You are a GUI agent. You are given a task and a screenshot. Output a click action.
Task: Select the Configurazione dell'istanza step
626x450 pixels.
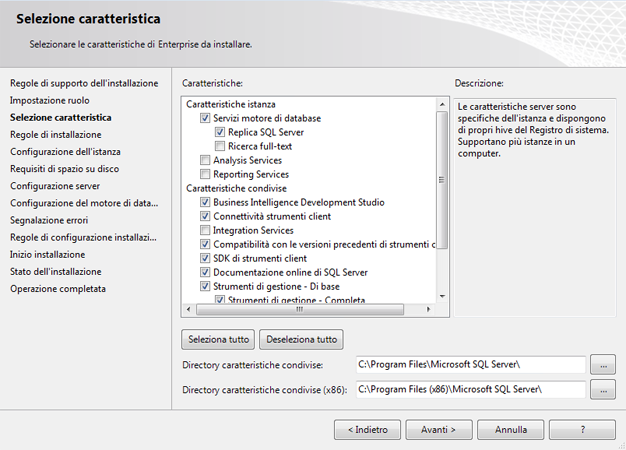pyautogui.click(x=65, y=152)
